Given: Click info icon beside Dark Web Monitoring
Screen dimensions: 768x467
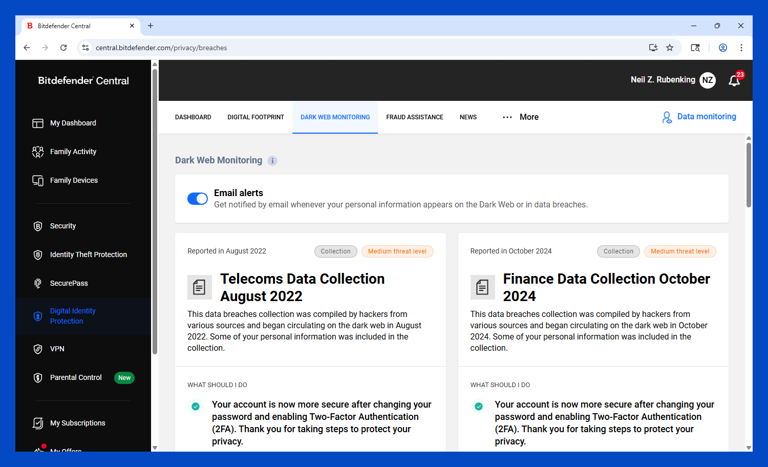Looking at the screenshot, I should coord(272,161).
